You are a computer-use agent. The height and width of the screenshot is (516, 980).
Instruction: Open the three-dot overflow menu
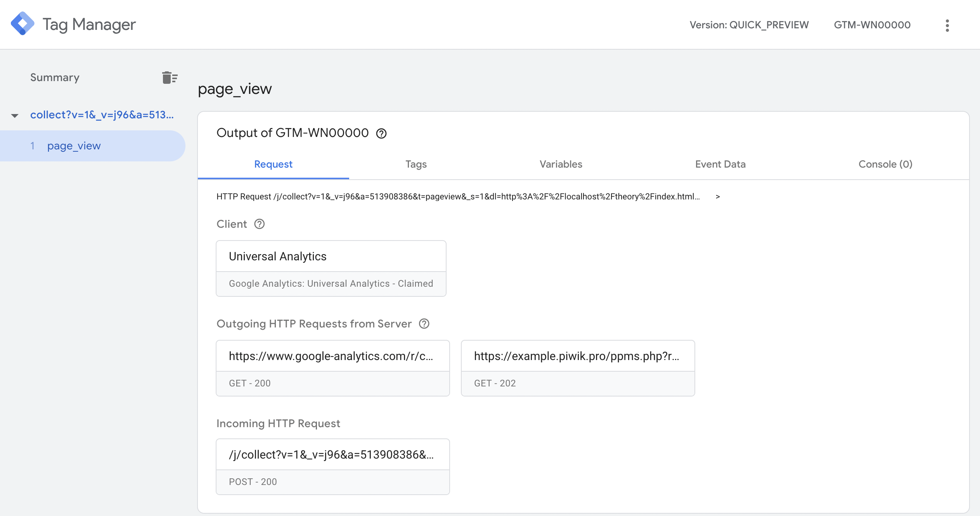pos(947,26)
